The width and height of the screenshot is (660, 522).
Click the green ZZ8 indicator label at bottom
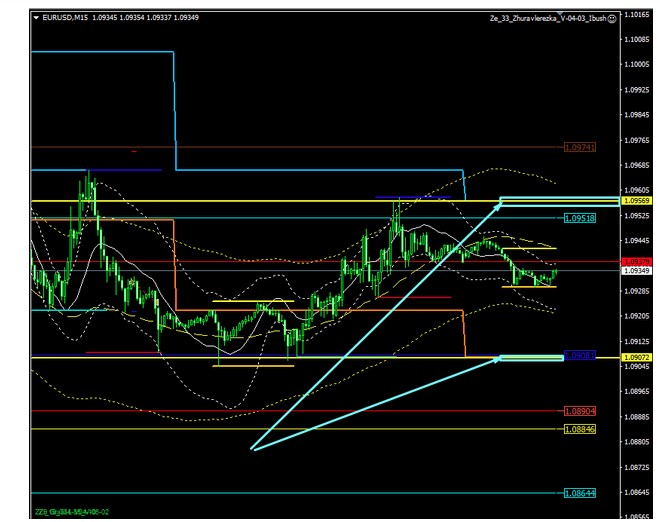pyautogui.click(x=72, y=512)
